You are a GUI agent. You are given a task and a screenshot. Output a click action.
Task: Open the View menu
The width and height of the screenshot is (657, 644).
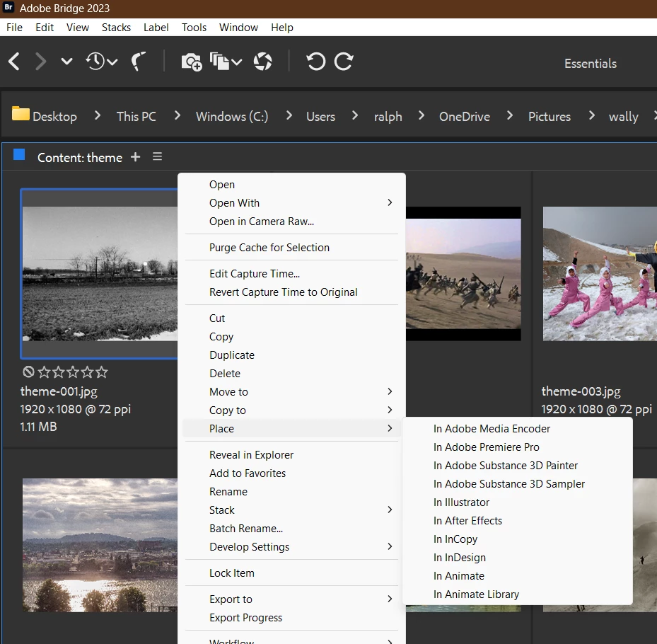tap(78, 28)
